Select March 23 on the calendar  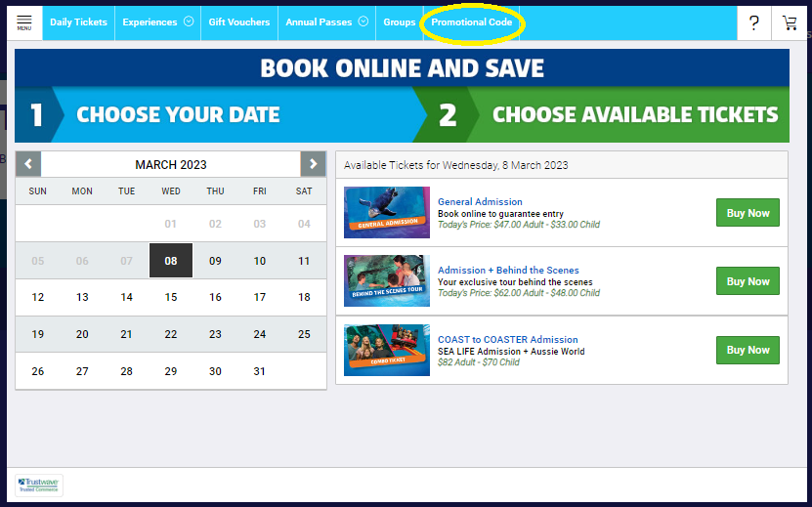coord(215,334)
